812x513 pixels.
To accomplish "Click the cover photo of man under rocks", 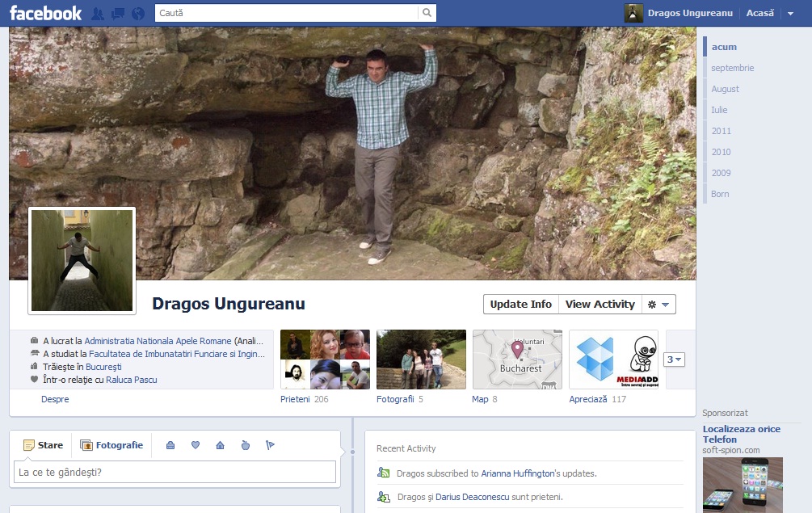I will pos(352,153).
